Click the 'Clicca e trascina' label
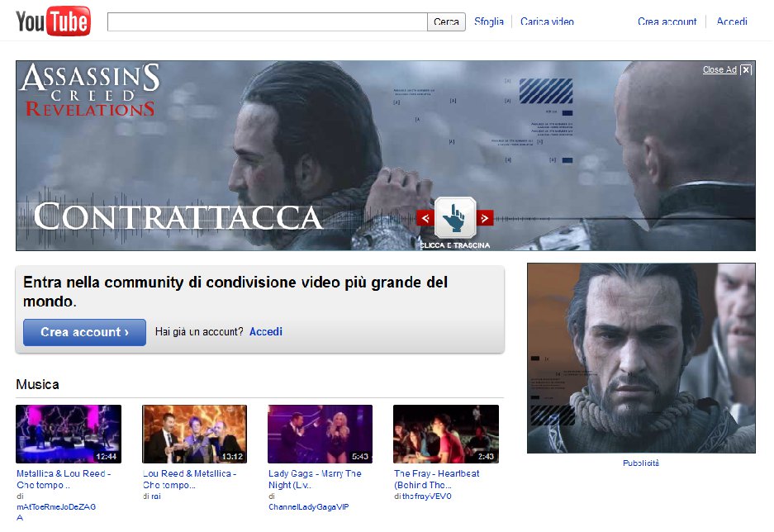This screenshot has height=532, width=774. tap(454, 245)
